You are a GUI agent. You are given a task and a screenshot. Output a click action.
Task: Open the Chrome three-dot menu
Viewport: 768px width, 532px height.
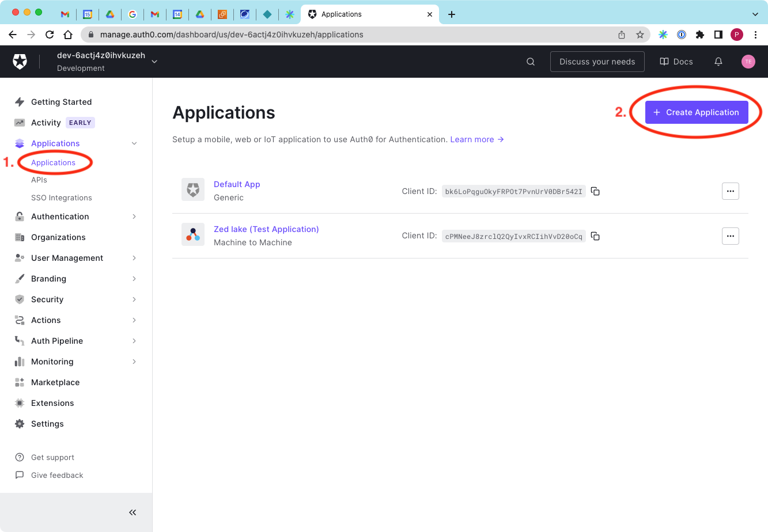pyautogui.click(x=755, y=35)
